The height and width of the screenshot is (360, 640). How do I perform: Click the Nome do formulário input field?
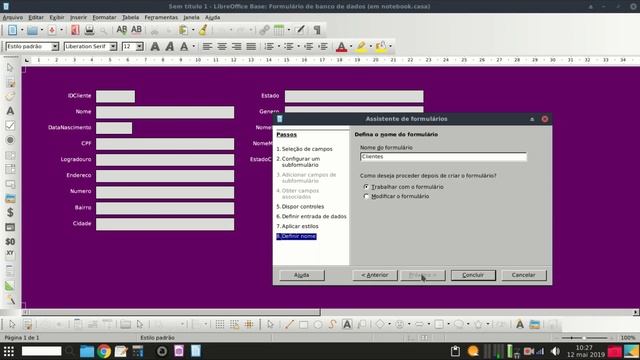(x=443, y=157)
